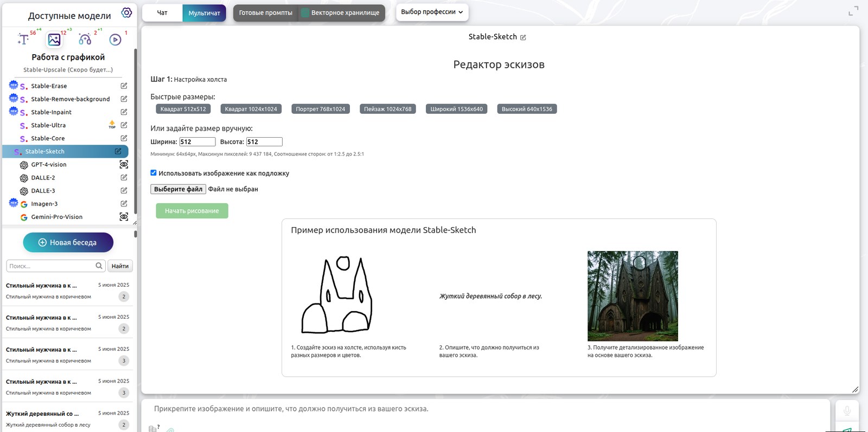This screenshot has height=432, width=868.
Task: Focus the Высота input field
Action: coord(264,141)
